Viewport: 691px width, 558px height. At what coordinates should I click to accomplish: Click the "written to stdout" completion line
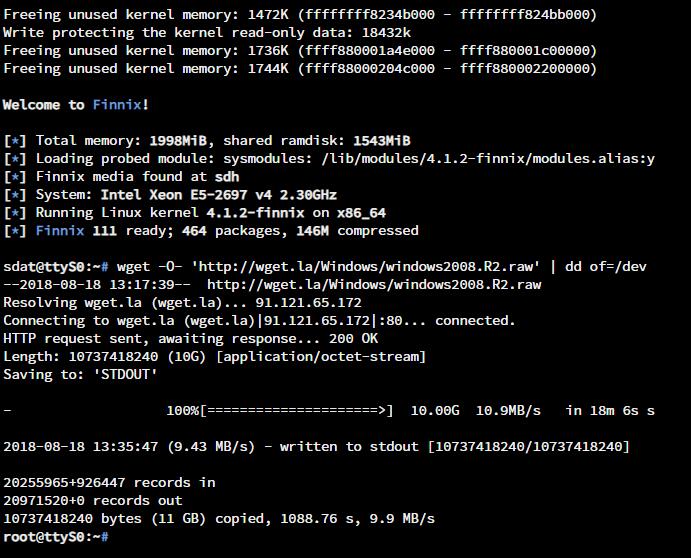pos(316,447)
